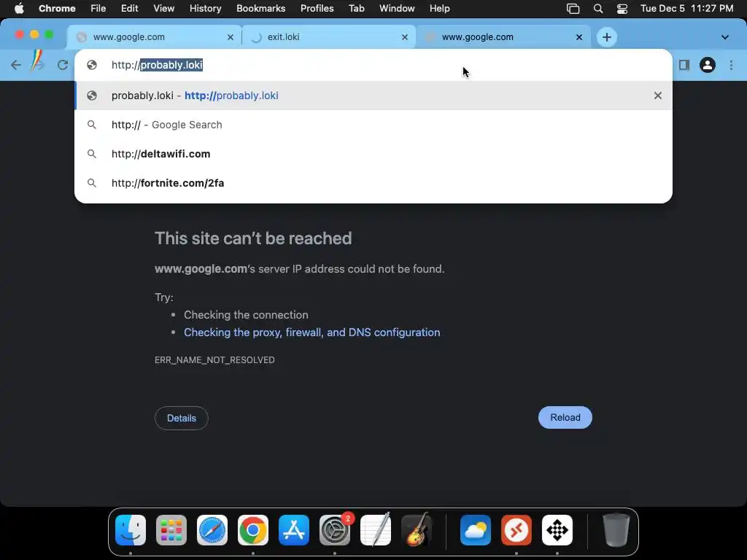
Task: Close the first www.google.com tab
Action: [230, 37]
